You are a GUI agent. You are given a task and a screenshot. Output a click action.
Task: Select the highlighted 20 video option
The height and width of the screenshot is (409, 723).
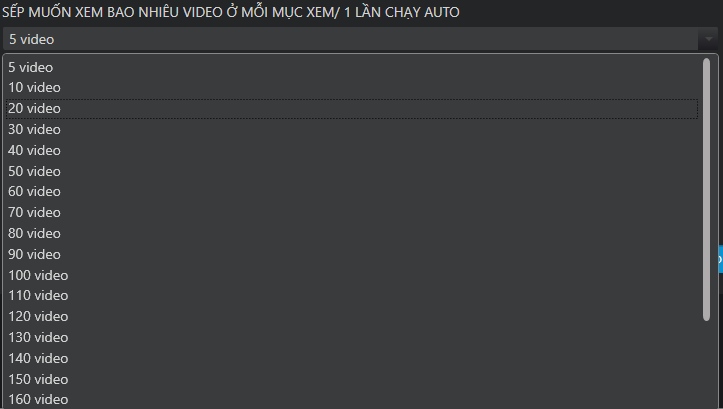point(352,109)
